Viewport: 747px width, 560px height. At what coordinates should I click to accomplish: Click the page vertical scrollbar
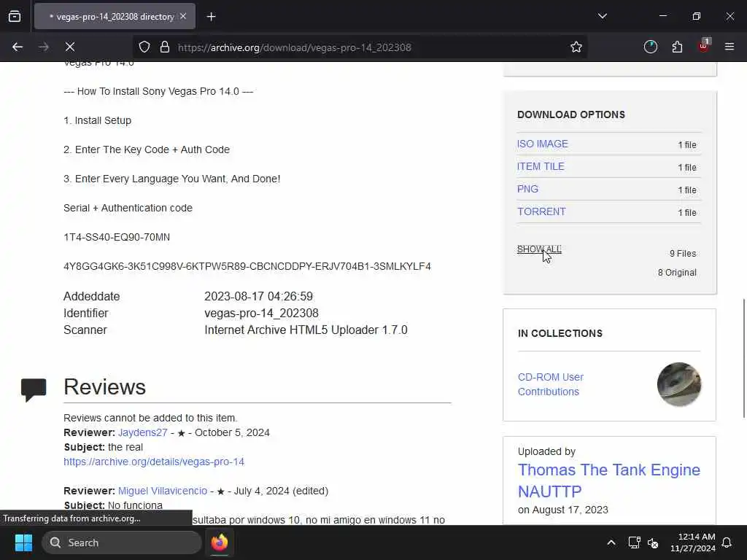pos(743,358)
